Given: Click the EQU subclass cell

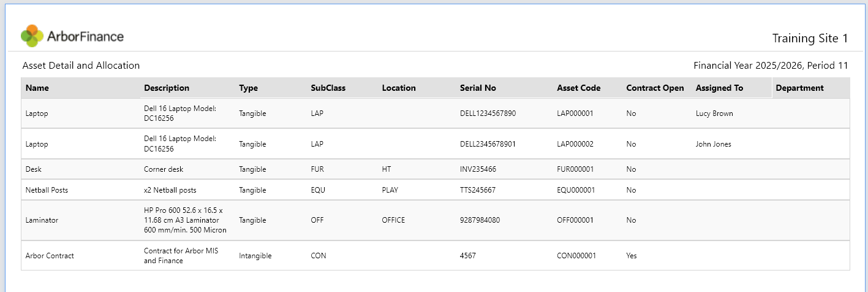Looking at the screenshot, I should pyautogui.click(x=318, y=190).
